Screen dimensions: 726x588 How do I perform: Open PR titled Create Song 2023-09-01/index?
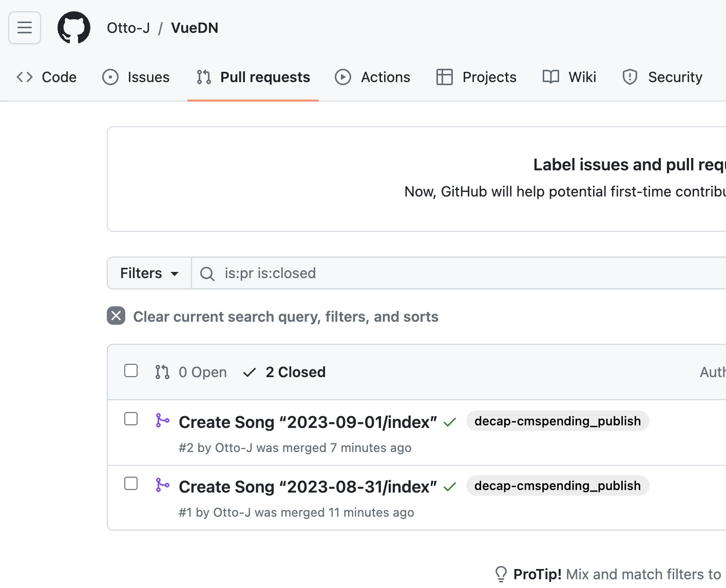(x=308, y=422)
